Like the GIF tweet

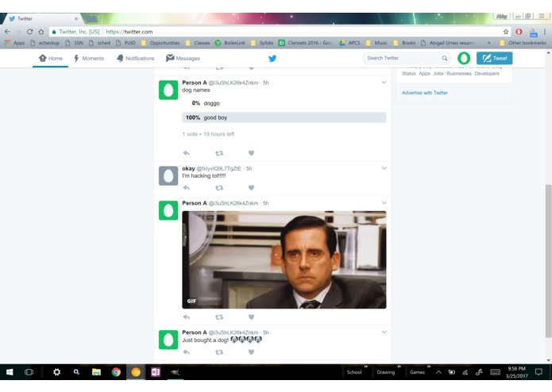pyautogui.click(x=251, y=317)
